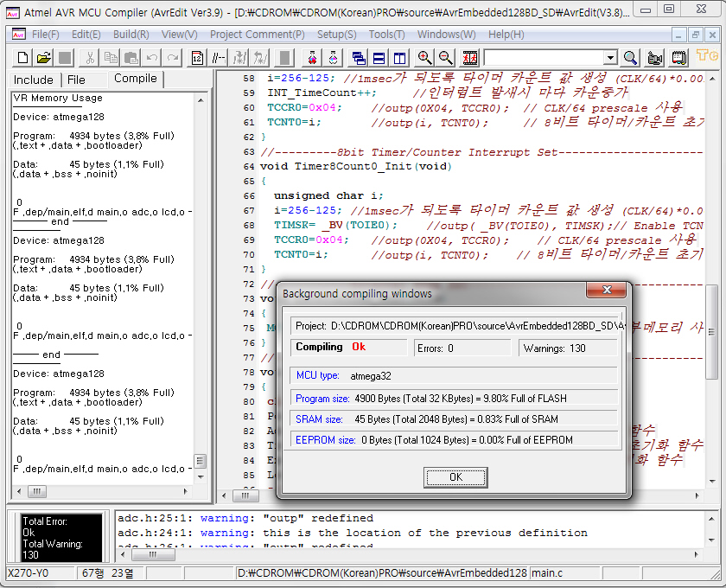Open the Tools(T) menu

[x=386, y=35]
